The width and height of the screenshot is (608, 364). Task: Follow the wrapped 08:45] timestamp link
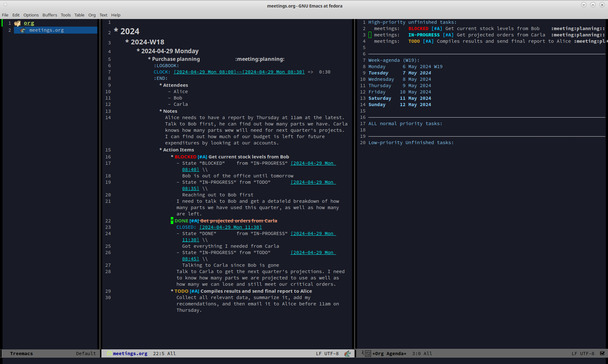click(191, 259)
